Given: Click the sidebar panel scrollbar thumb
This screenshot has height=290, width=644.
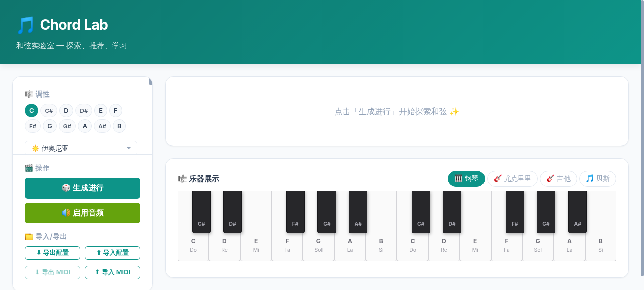Looking at the screenshot, I should (x=150, y=82).
